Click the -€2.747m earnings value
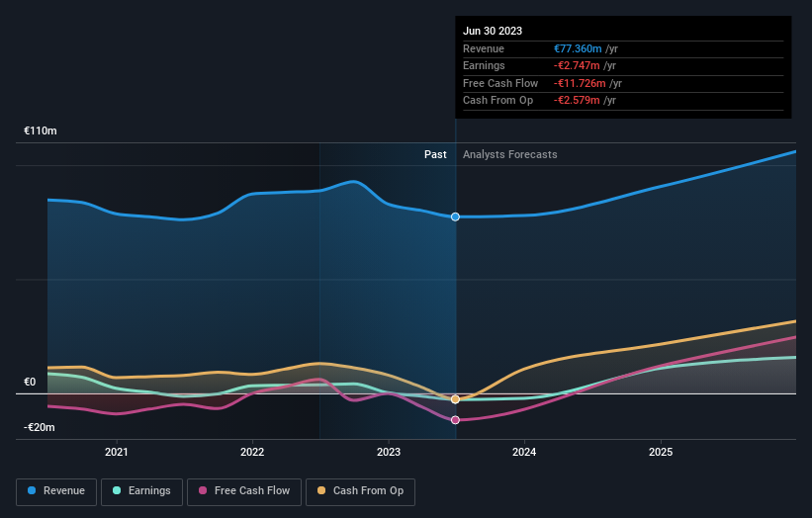This screenshot has width=812, height=518. pyautogui.click(x=577, y=65)
